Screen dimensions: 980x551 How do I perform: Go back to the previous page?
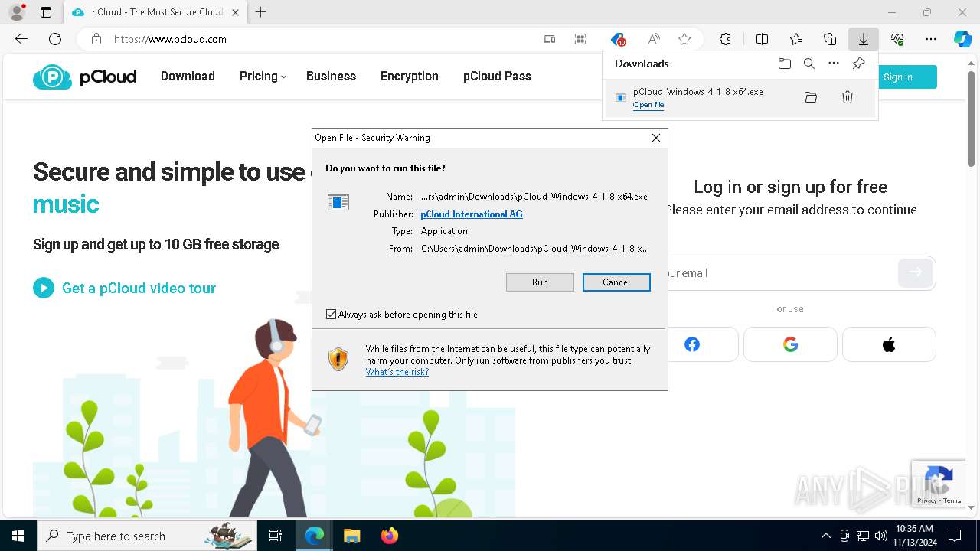coord(21,39)
